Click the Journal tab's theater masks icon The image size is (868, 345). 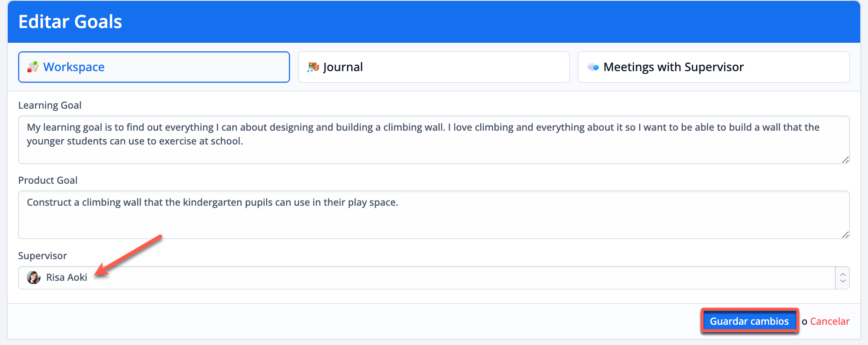(x=313, y=67)
